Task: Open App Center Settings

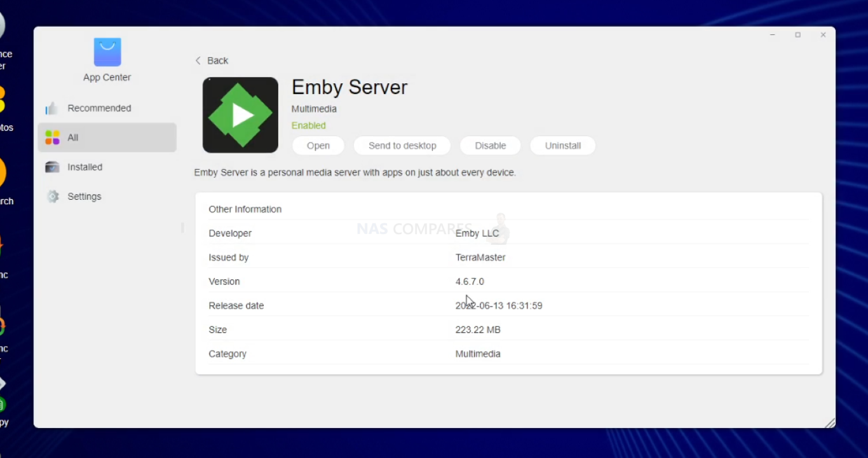Action: point(107,197)
